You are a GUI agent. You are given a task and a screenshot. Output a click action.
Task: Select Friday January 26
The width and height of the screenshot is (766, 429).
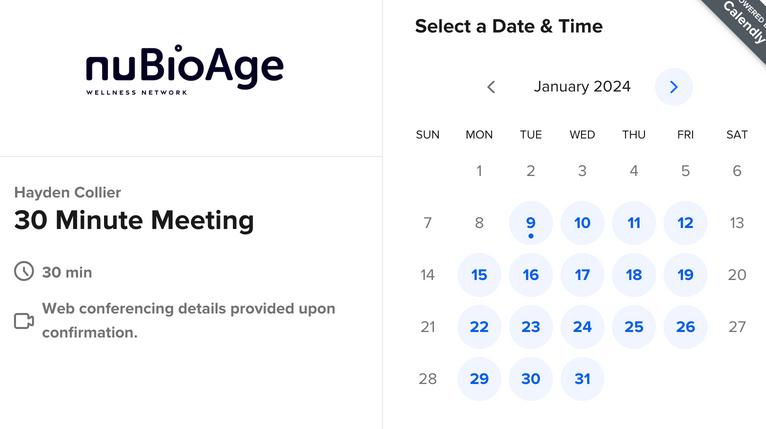coord(685,327)
